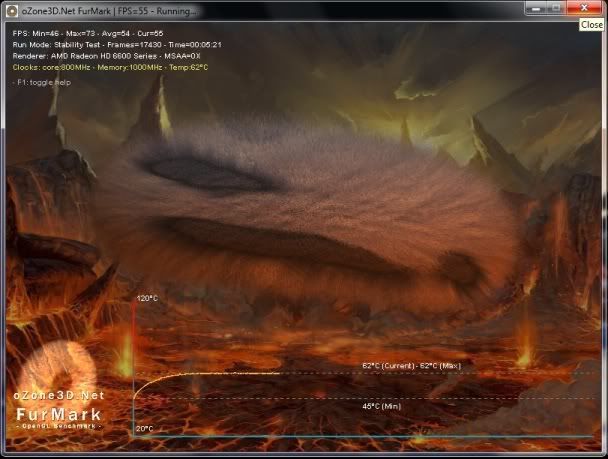
Task: Click the '120°C' graph axis label
Action: coord(147,298)
